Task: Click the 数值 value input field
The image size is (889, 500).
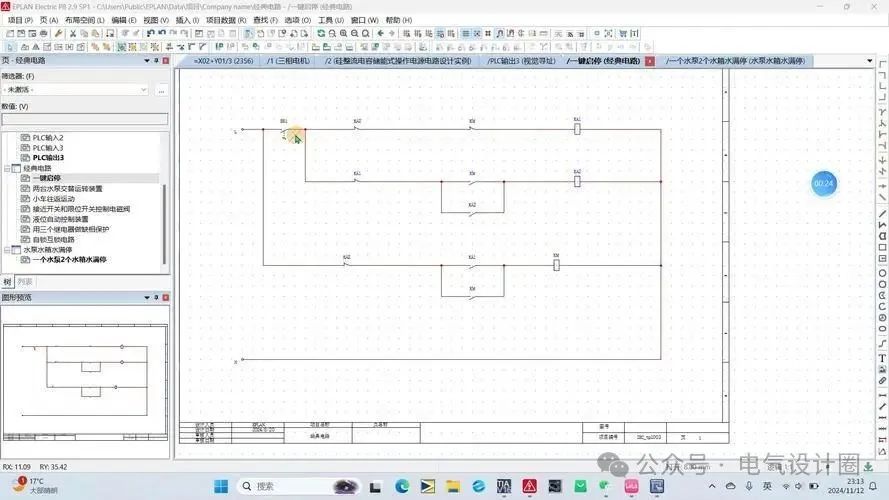Action: coord(84,119)
